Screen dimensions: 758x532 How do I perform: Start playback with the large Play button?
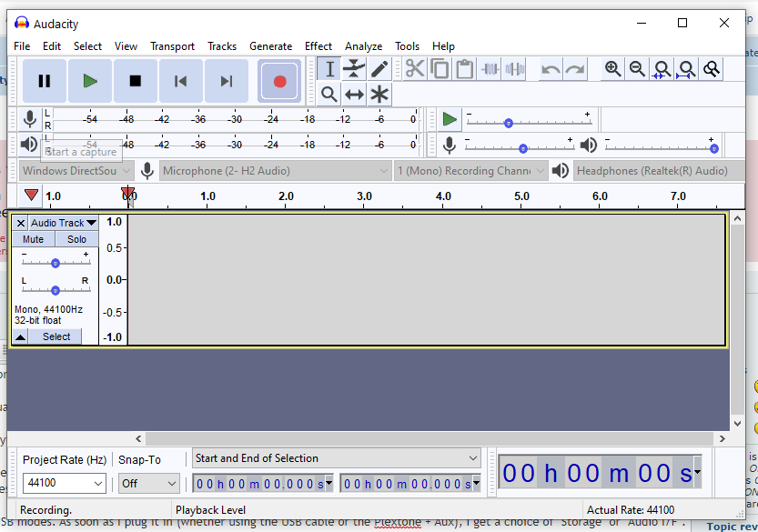coord(90,81)
